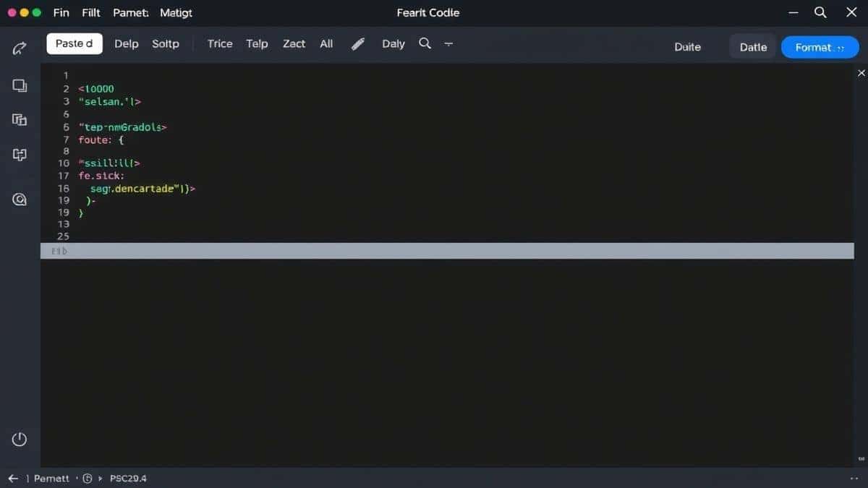Open the split-view panel icon in the sidebar
Image resolution: width=868 pixels, height=488 pixels.
point(20,119)
